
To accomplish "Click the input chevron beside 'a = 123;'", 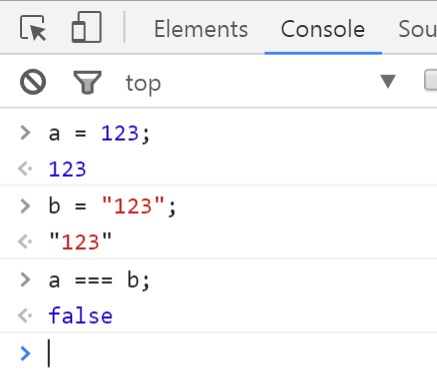I will 25,133.
